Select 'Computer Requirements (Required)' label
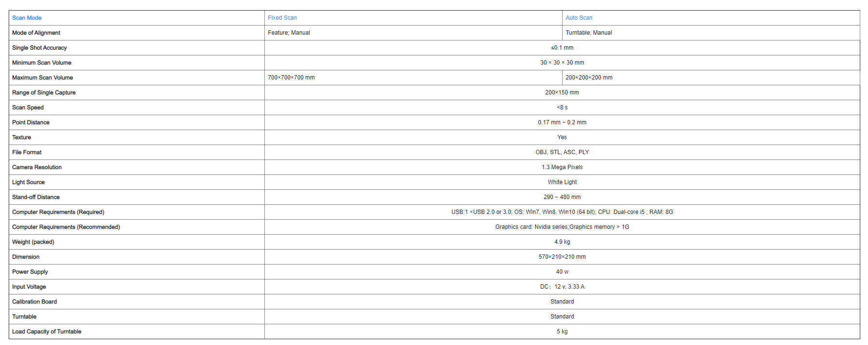Image resolution: width=868 pixels, height=345 pixels. click(x=58, y=212)
